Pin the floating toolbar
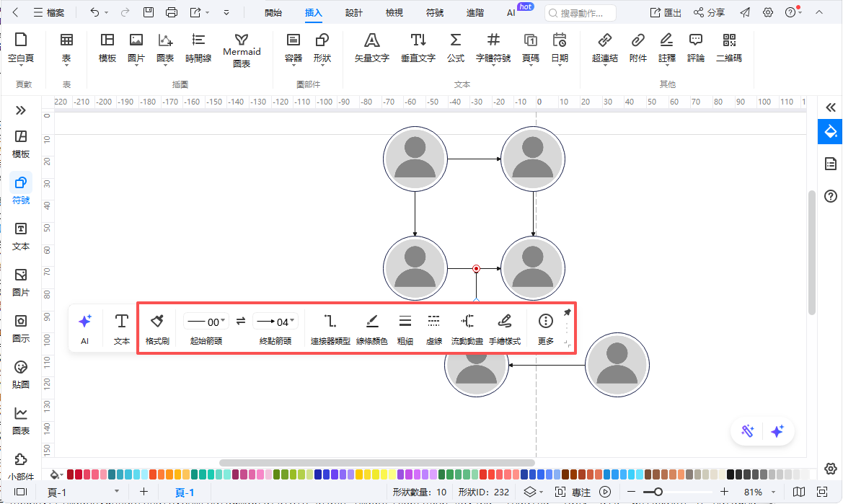The width and height of the screenshot is (843, 504). tap(567, 312)
